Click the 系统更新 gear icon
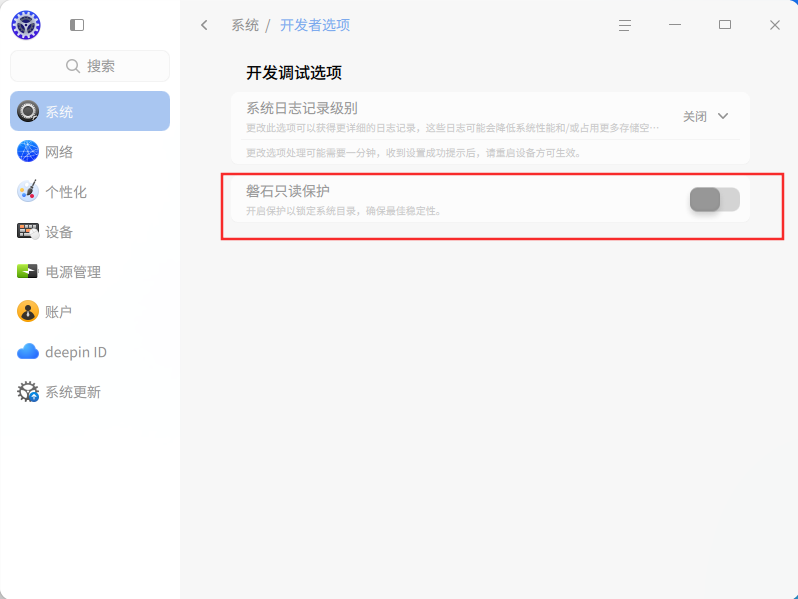 coord(28,392)
